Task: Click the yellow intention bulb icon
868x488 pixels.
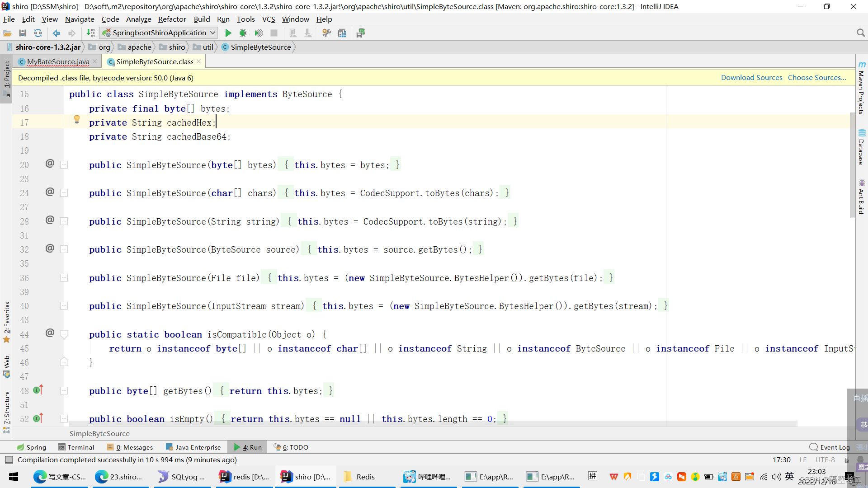Action: pyautogui.click(x=77, y=119)
